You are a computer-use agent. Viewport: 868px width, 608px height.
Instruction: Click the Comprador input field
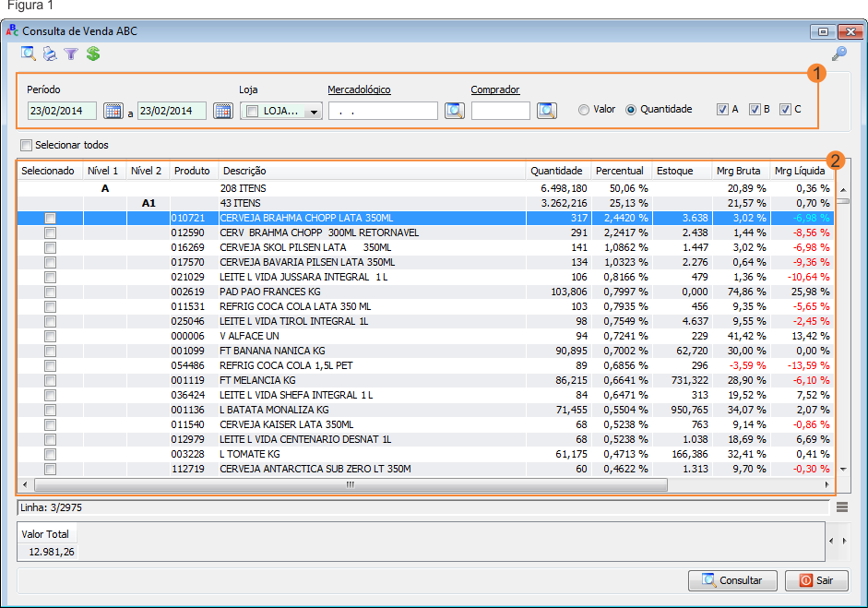(501, 111)
